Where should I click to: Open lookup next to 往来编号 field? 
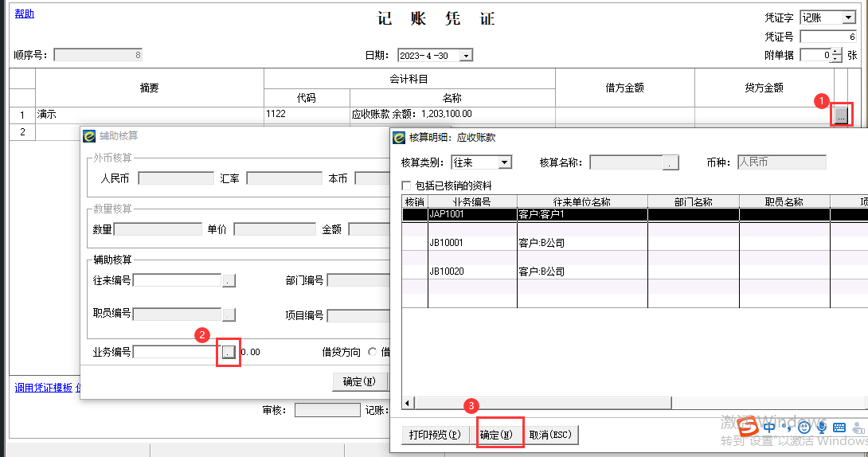(229, 280)
